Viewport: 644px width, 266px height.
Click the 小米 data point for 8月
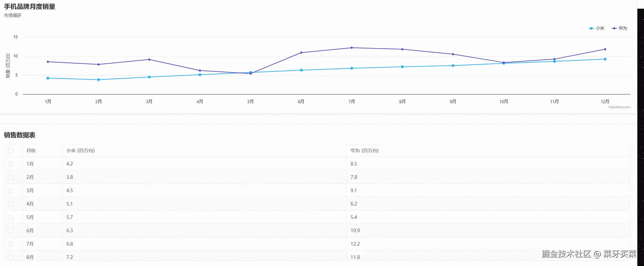402,67
